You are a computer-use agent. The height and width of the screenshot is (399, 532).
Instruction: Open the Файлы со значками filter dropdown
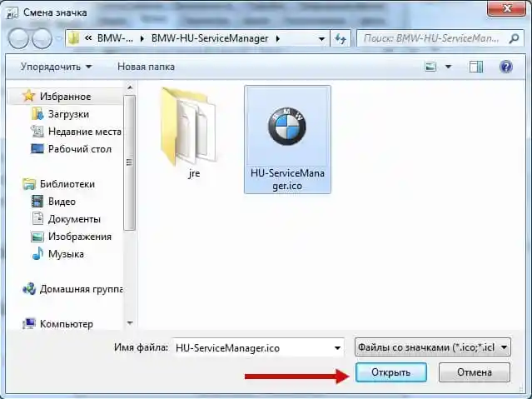pyautogui.click(x=433, y=347)
